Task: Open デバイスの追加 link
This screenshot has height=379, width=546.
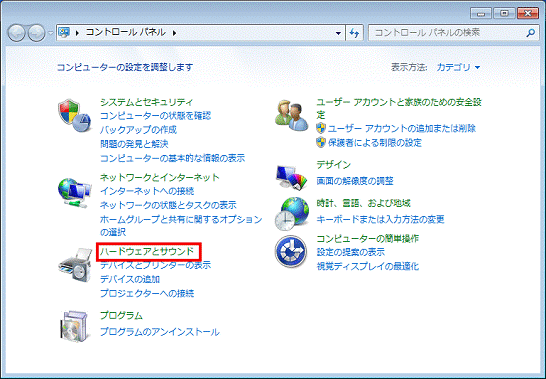Action: pos(130,279)
